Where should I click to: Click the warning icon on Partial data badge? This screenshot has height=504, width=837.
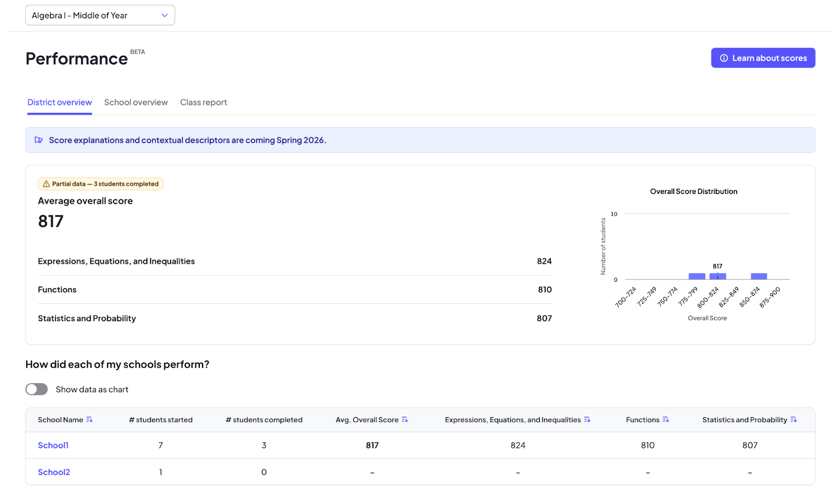(46, 184)
